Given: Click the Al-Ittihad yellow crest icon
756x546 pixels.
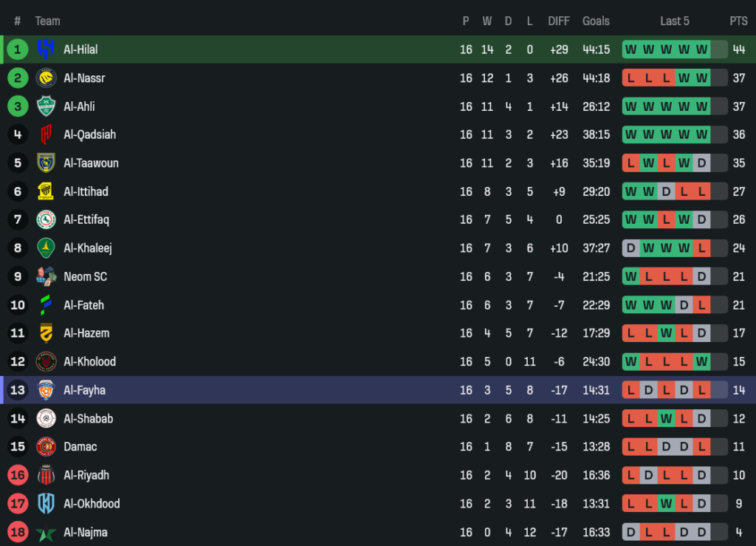Looking at the screenshot, I should (x=46, y=191).
